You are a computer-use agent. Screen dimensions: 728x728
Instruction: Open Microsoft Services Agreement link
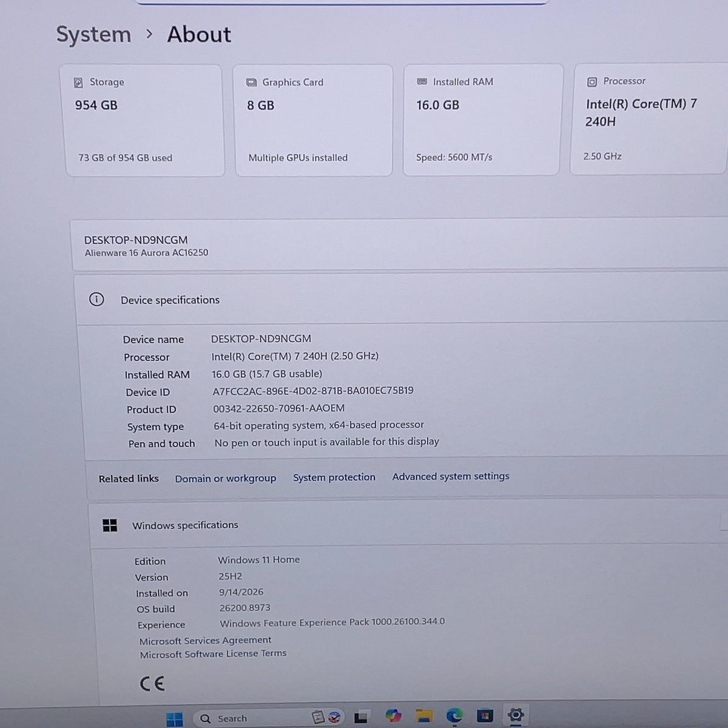click(205, 640)
